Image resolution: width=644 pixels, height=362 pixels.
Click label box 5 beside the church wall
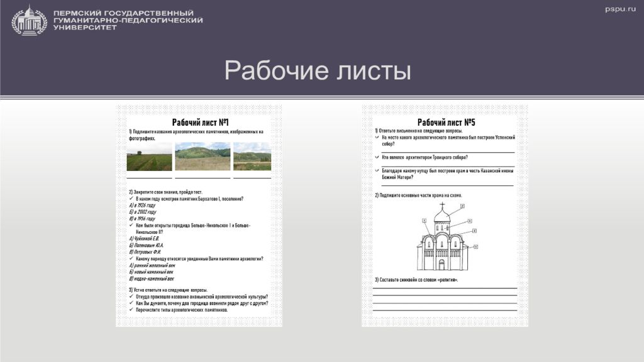[475, 247]
